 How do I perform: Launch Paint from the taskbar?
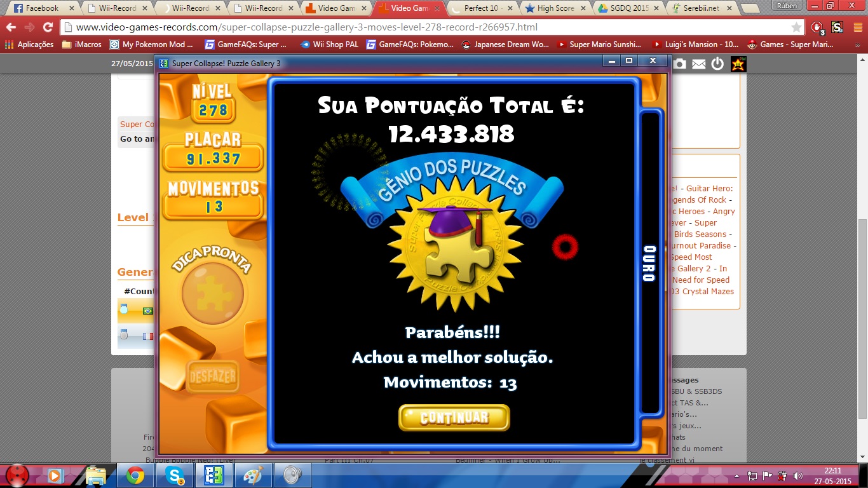click(254, 475)
